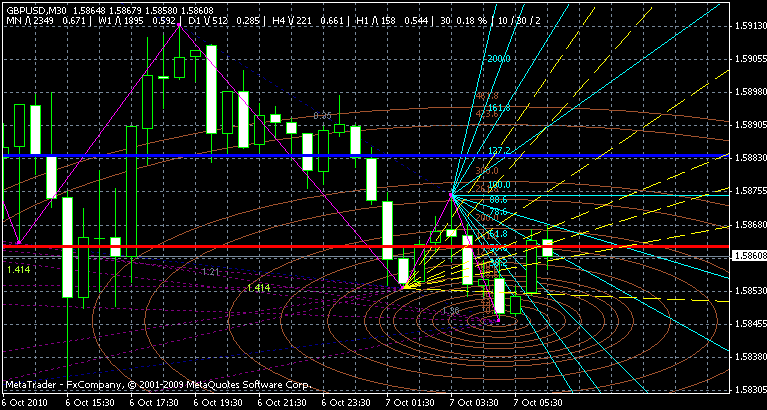The image size is (767, 410).
Task: Click the 7 Oct 01:30 time label
Action: pos(408,403)
